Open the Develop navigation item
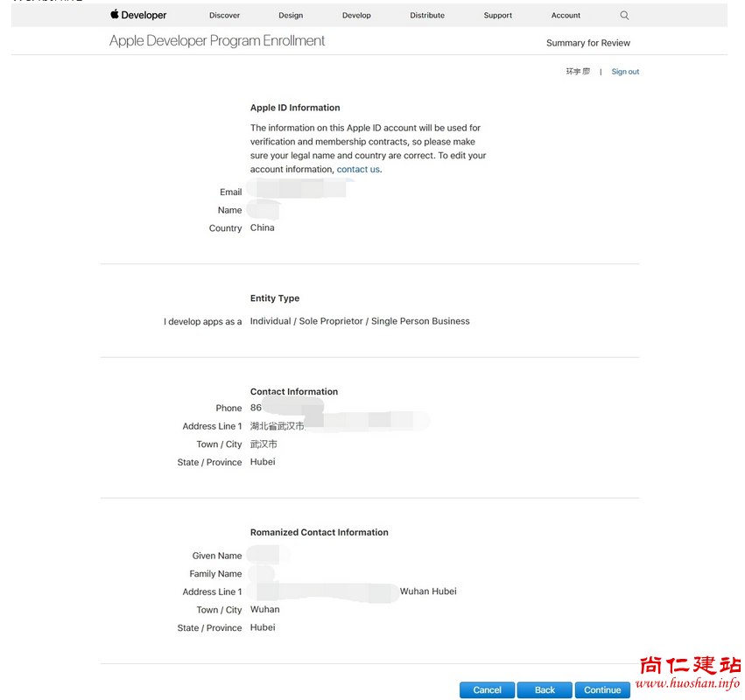The height and width of the screenshot is (700, 745). [356, 16]
